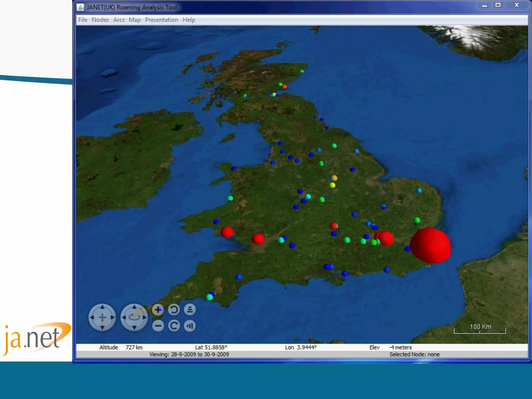Open the Help menu

(x=189, y=20)
